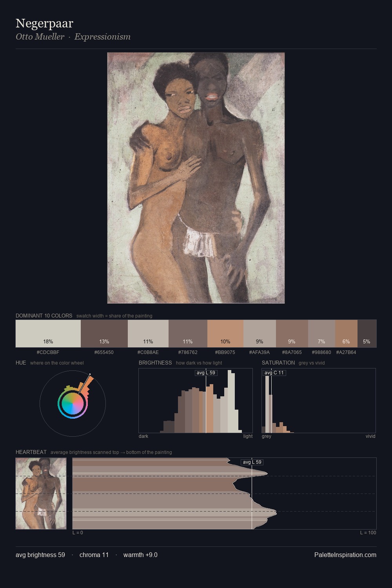Viewport: 392px width, 588px height.
Task: Choose the #A27B64 6% swatch
Action: 346,334
